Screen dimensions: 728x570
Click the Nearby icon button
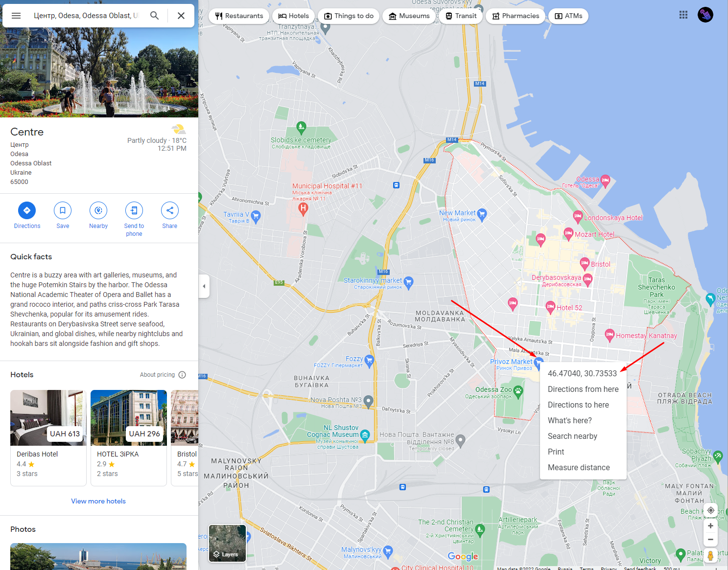click(98, 210)
